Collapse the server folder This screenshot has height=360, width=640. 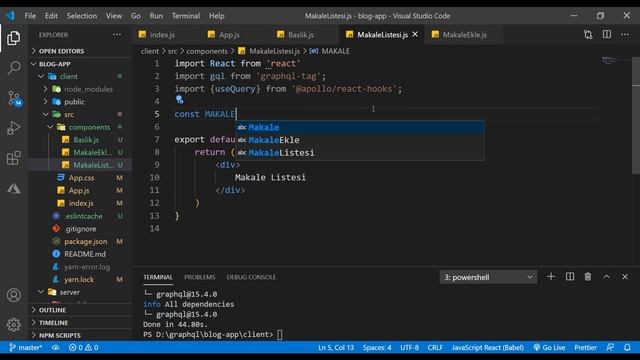point(79,292)
